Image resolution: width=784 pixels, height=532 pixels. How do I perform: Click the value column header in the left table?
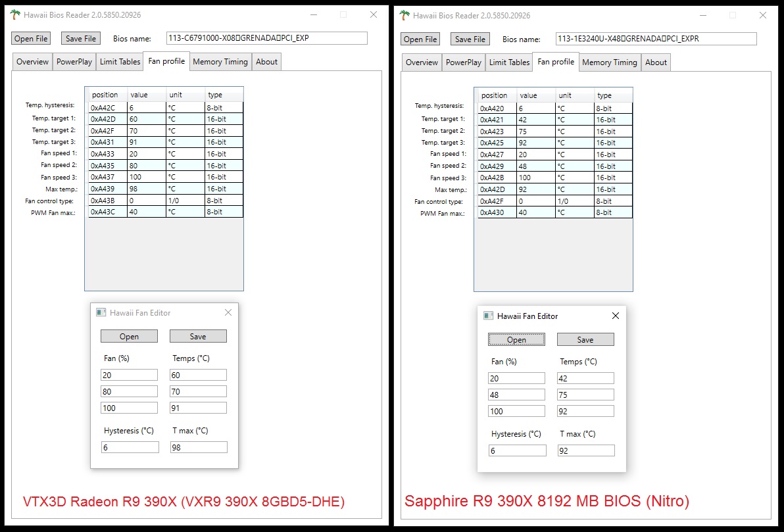147,95
